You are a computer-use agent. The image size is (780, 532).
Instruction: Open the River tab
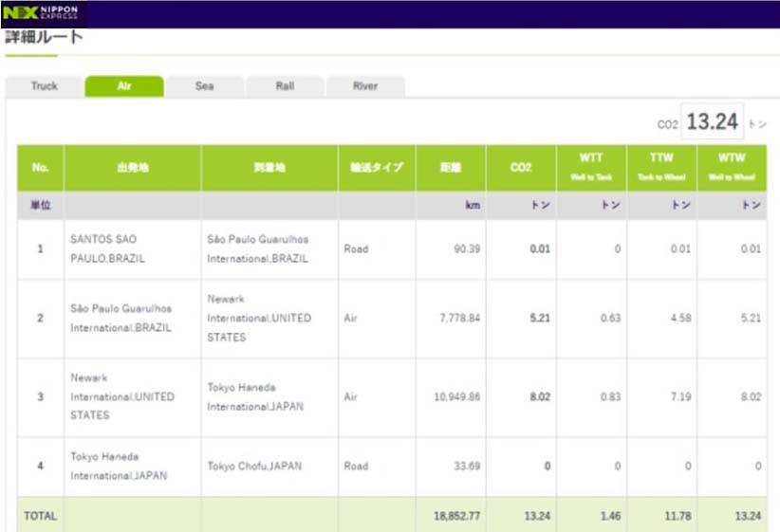click(x=365, y=86)
